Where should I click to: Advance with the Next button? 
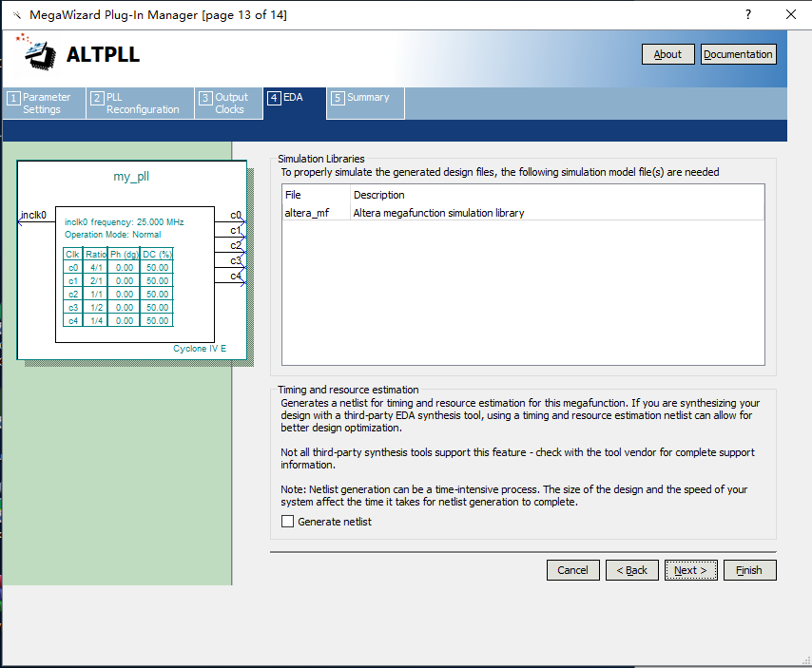tap(690, 570)
